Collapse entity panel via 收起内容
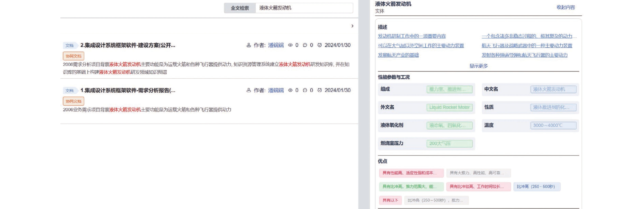The image size is (644, 209). pos(565,7)
